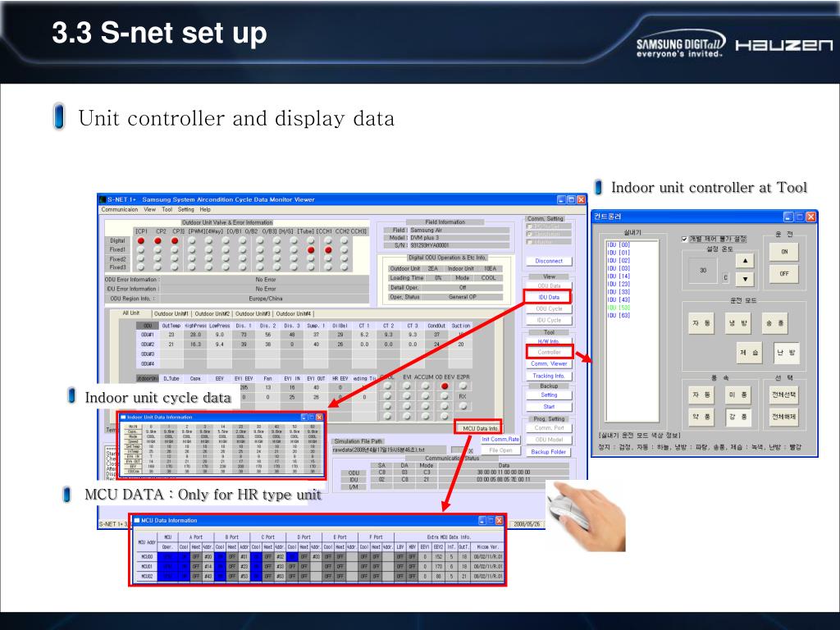Click the Digital CP2 red indicator lamp
This screenshot has height=630, width=840.
click(x=157, y=240)
